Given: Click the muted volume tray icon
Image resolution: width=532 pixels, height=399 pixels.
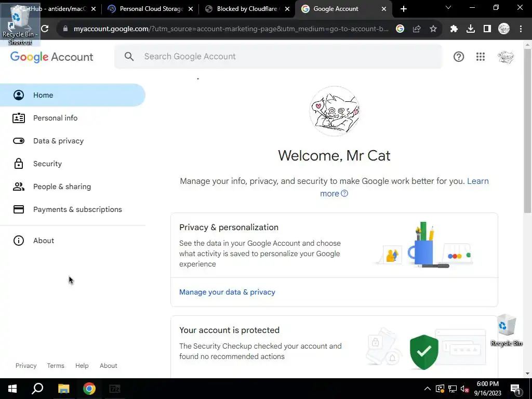Looking at the screenshot, I should [464, 389].
